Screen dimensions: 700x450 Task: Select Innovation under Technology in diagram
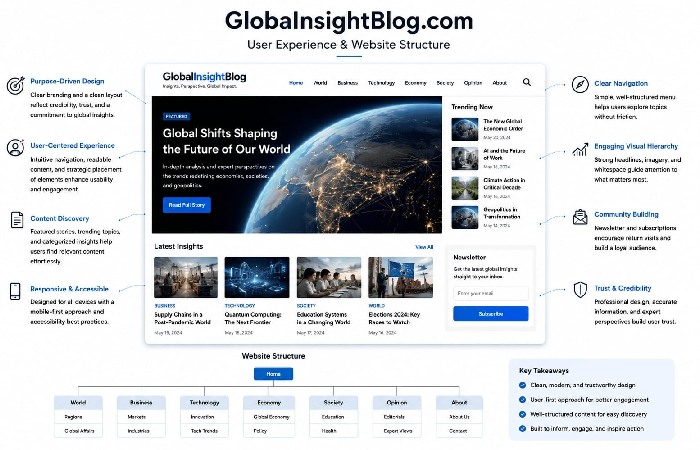[x=204, y=417]
